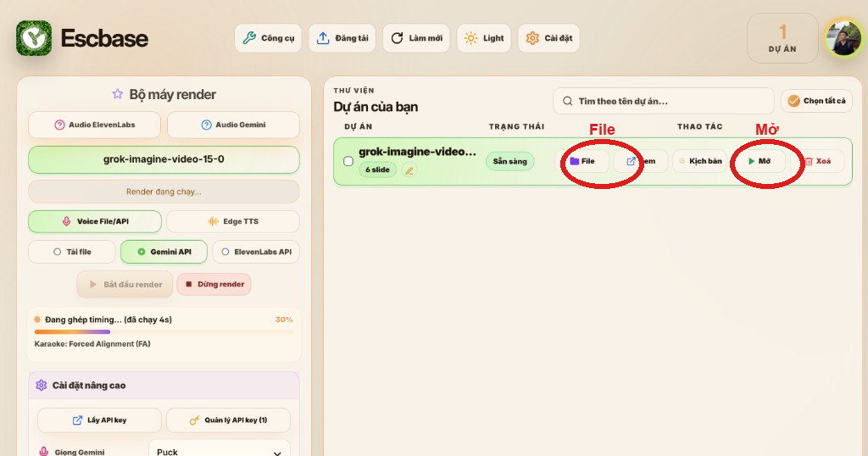
Task: Click the Sẵn sàng status badge
Action: [509, 162]
